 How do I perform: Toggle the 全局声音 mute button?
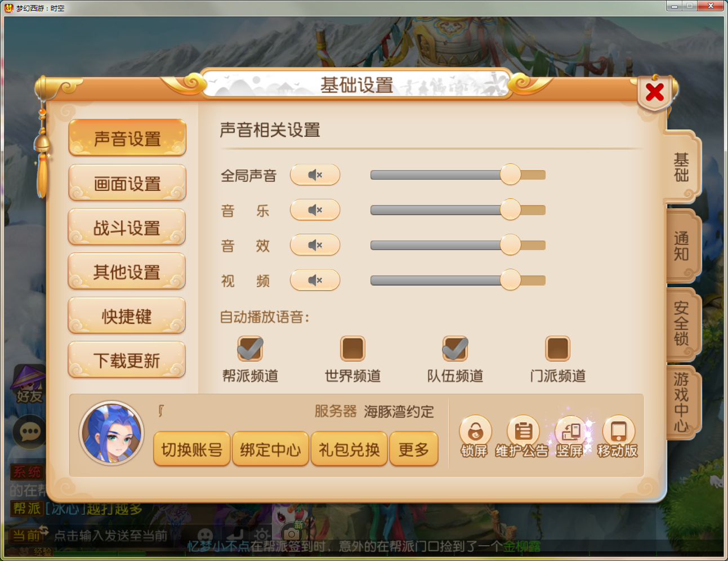[x=315, y=175]
